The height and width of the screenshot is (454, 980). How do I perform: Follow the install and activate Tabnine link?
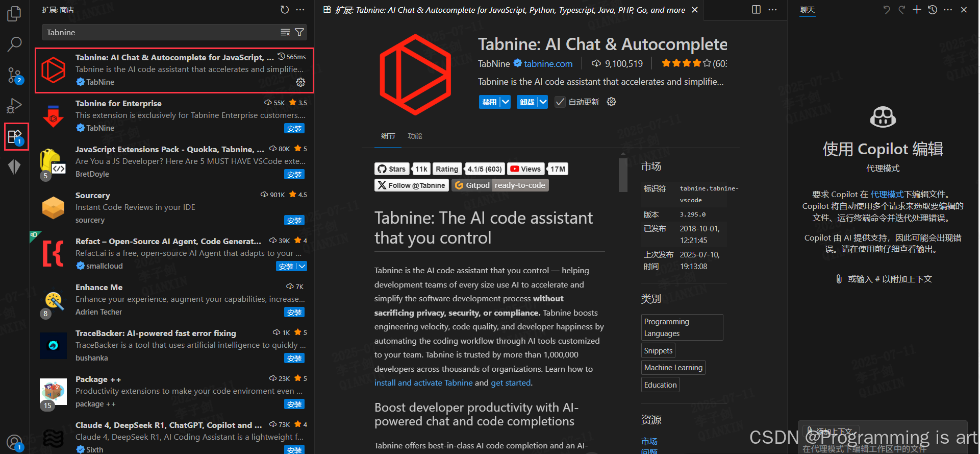423,383
